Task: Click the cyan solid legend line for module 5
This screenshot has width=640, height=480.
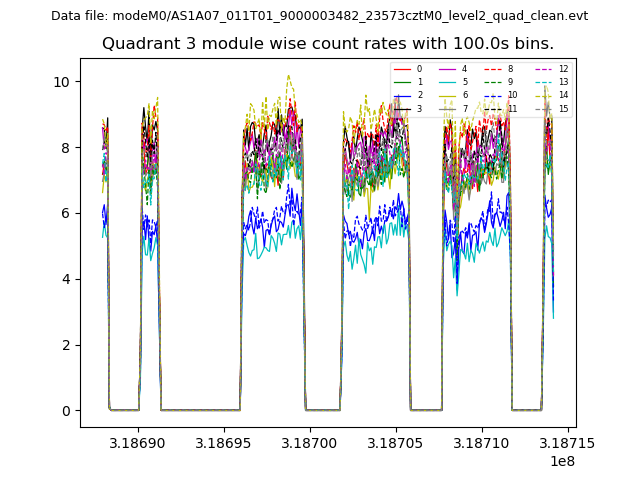Action: 448,82
